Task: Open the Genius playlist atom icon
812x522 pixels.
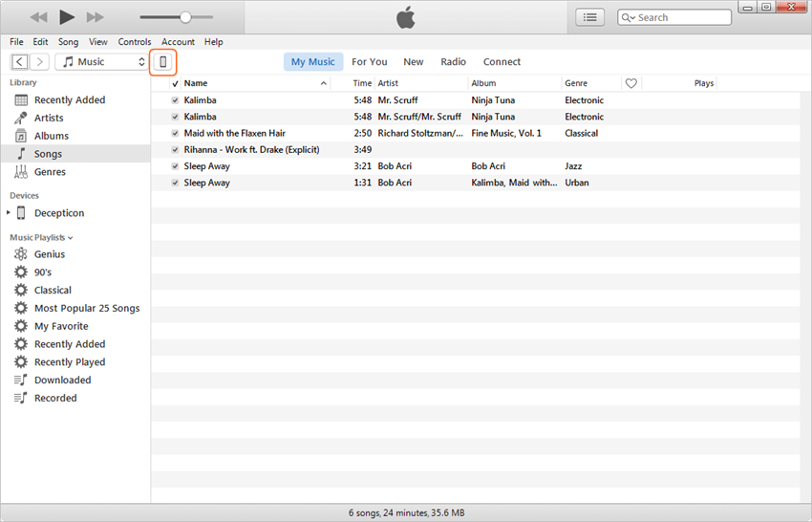Action: point(21,254)
